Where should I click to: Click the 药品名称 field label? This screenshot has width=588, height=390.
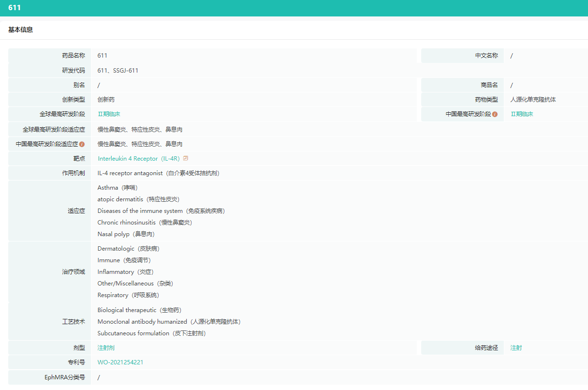coord(73,56)
